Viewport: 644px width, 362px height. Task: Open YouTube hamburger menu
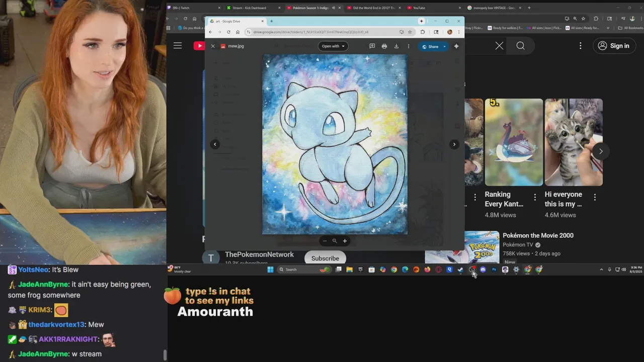(178, 46)
